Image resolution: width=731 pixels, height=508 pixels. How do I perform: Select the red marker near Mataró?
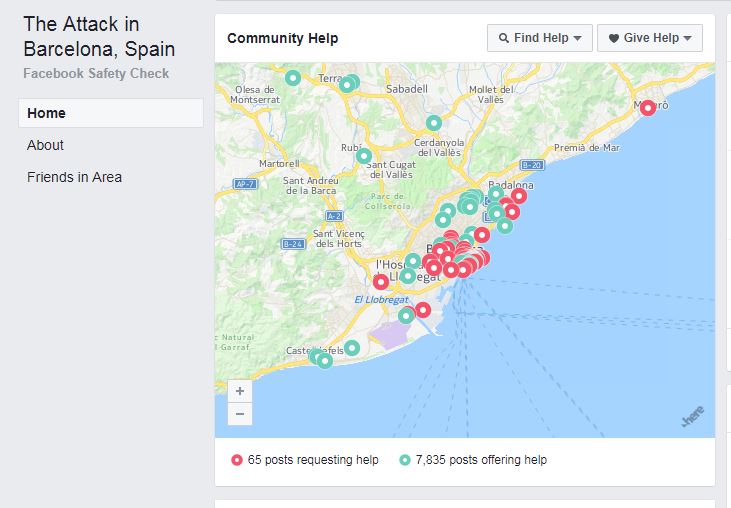pos(648,108)
